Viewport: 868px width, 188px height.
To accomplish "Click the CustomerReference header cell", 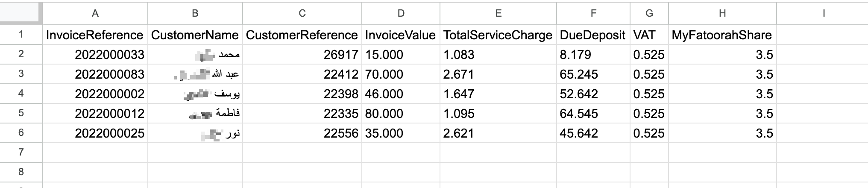I will [x=302, y=35].
